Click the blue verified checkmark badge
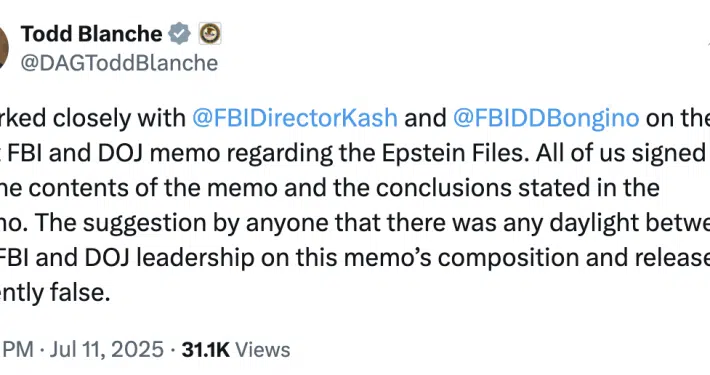The image size is (710, 375). click(180, 34)
